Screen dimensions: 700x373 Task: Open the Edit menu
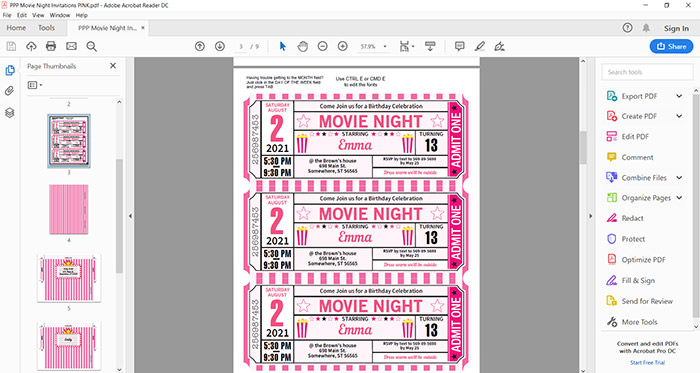(x=22, y=15)
